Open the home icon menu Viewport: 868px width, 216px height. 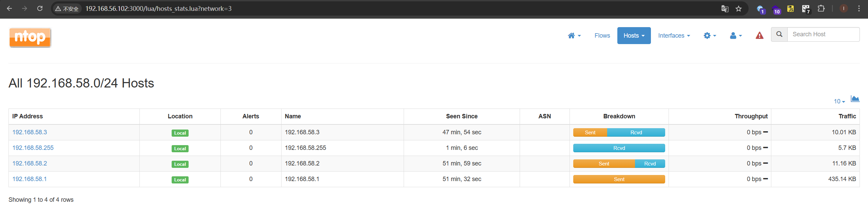pyautogui.click(x=574, y=36)
